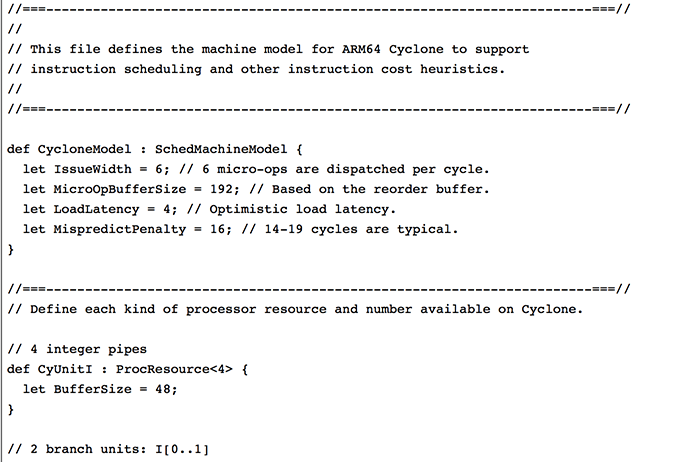The image size is (678, 462).
Task: Click the IssueWidth value 6
Action: coord(159,169)
